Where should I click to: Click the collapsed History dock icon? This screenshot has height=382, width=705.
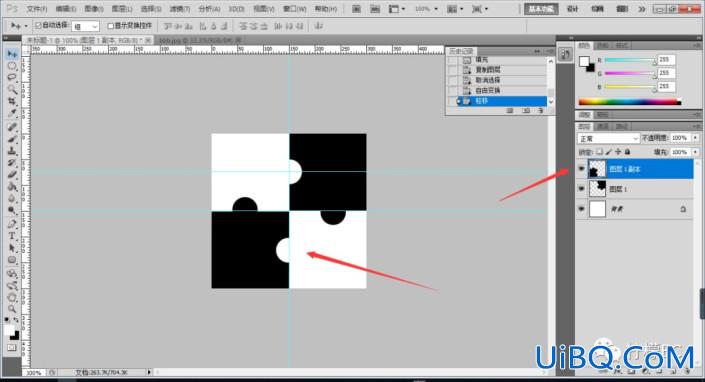click(x=565, y=54)
